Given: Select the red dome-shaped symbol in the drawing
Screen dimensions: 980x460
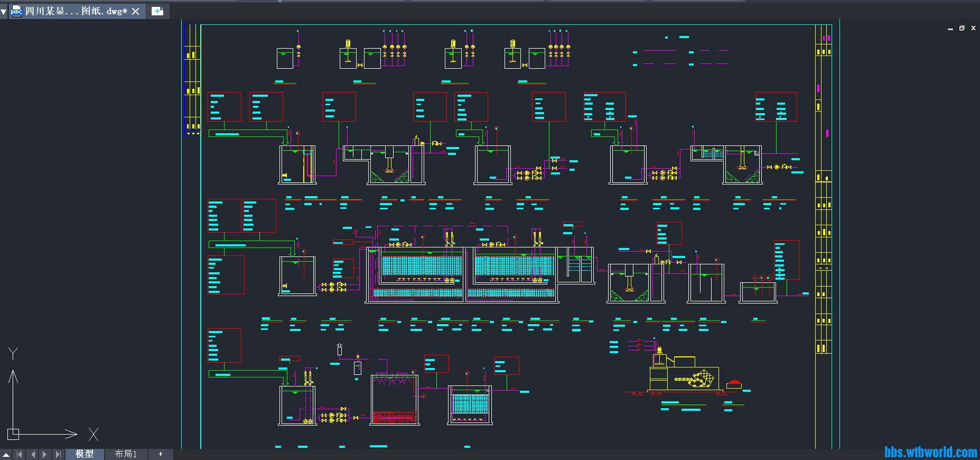Looking at the screenshot, I should 734,383.
